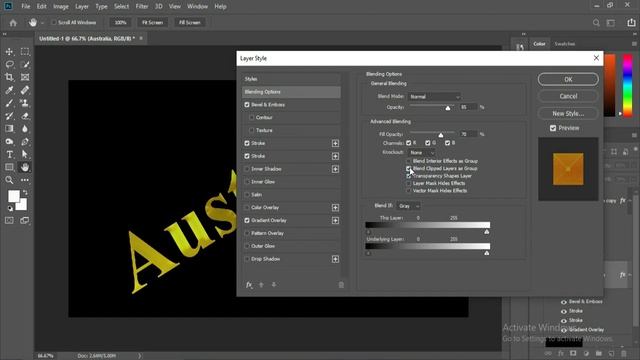Delete effect with dialog trash icon

[x=341, y=285]
